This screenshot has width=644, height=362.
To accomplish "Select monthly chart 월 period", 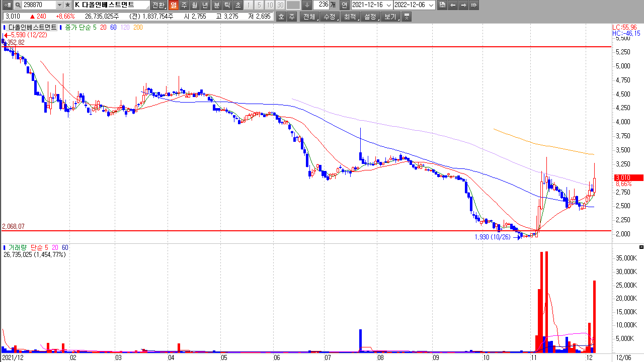I will 195,5.
